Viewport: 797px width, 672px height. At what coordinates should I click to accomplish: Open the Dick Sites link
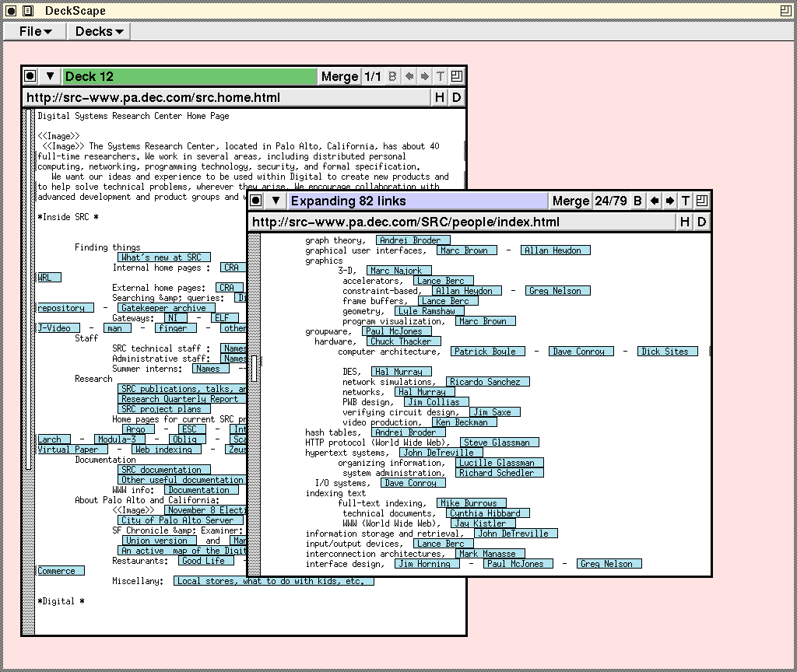[x=667, y=352]
